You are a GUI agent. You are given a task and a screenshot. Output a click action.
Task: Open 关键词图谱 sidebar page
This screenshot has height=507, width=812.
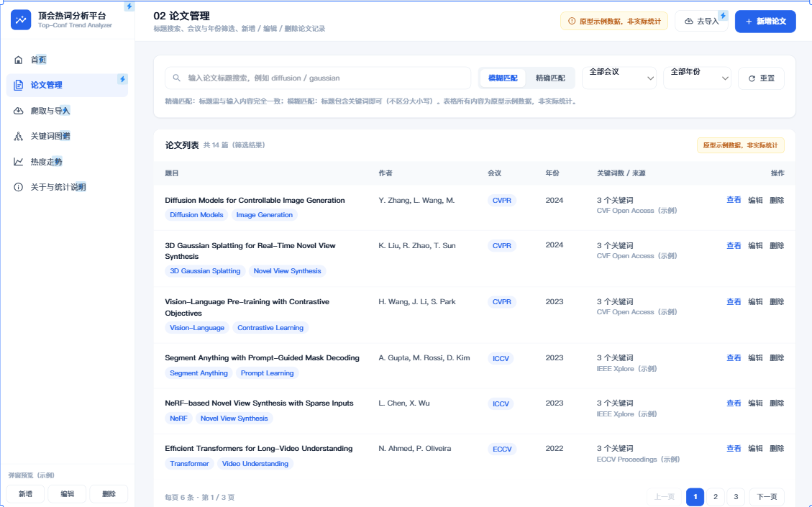click(68, 136)
